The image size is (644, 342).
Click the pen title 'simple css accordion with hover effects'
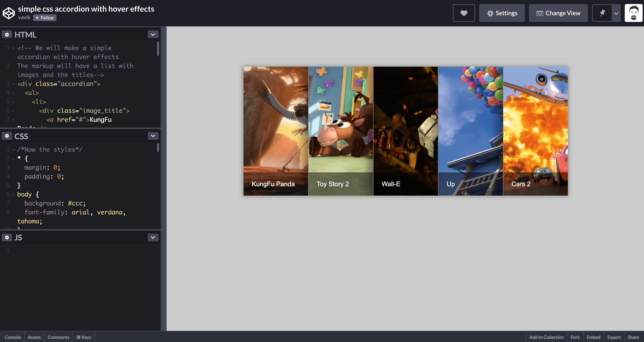click(86, 9)
